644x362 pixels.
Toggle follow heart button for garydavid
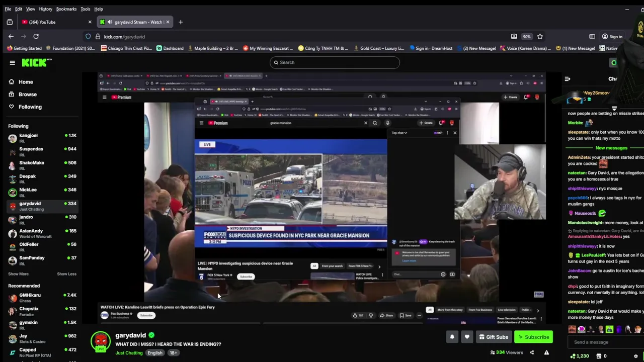[x=467, y=337]
